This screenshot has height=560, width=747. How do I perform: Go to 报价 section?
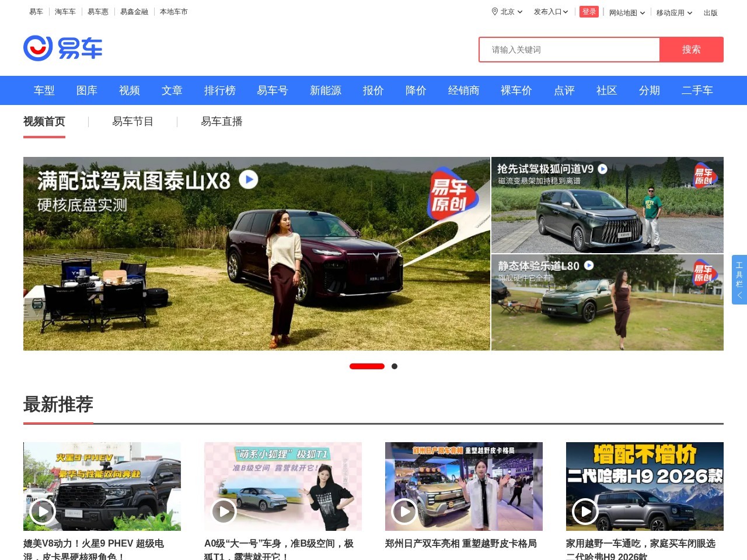point(373,90)
